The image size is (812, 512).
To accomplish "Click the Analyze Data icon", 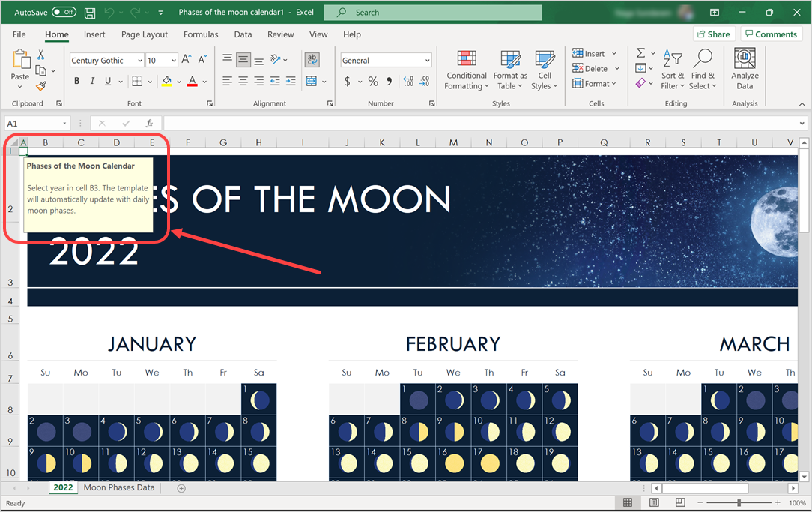I will pyautogui.click(x=745, y=59).
